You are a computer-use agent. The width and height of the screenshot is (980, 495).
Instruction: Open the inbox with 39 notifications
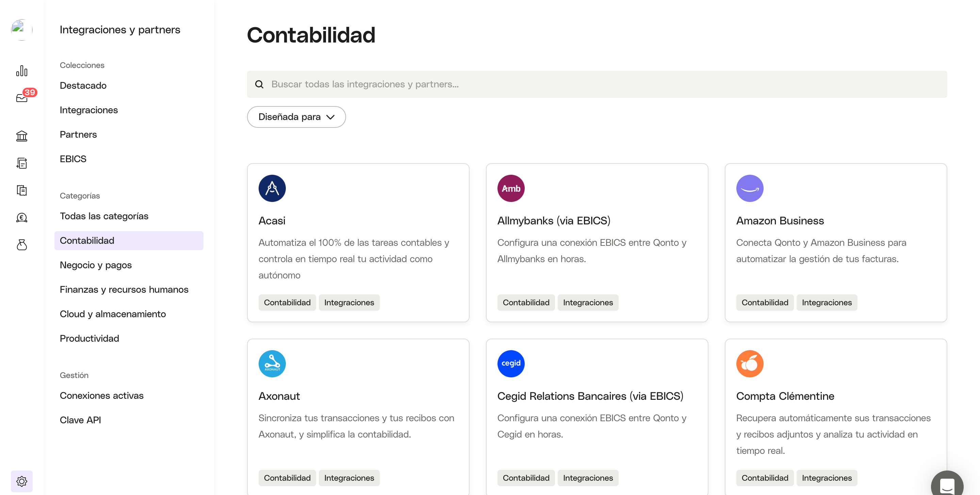[x=22, y=98]
